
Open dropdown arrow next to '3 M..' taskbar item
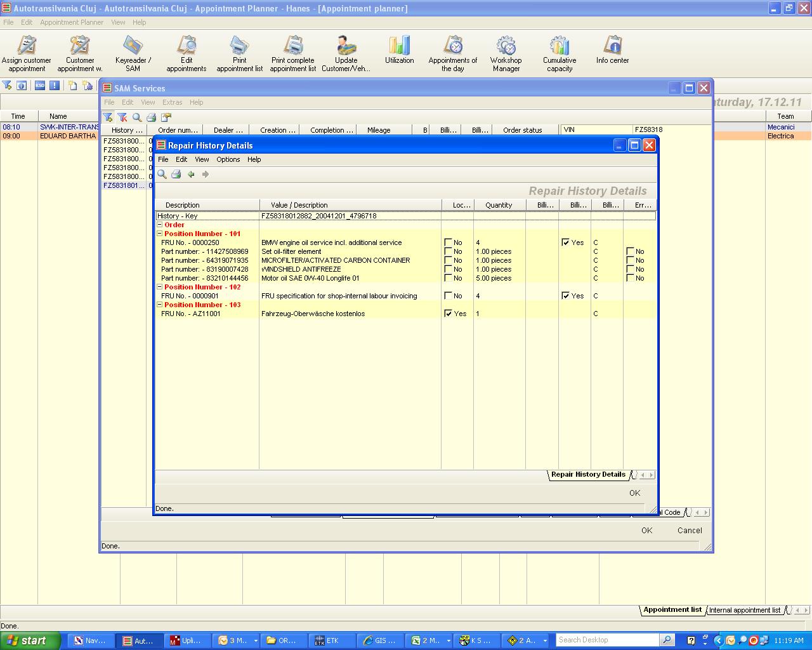(x=256, y=640)
